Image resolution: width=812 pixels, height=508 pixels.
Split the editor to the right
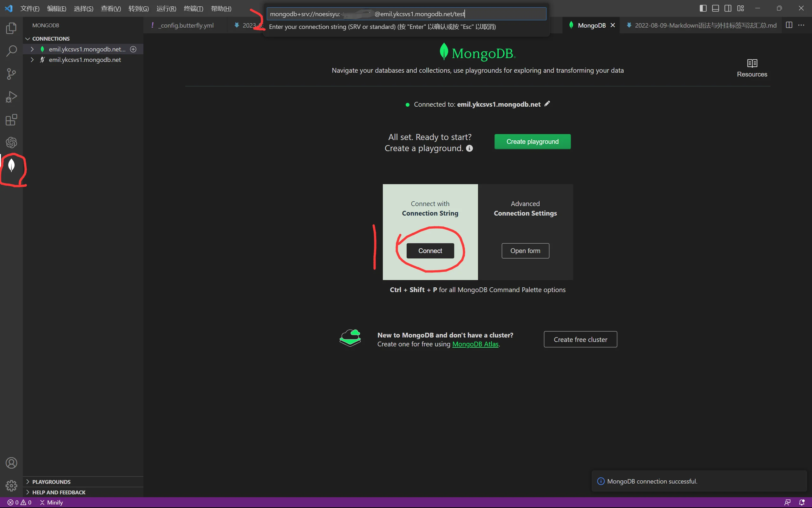tap(789, 25)
